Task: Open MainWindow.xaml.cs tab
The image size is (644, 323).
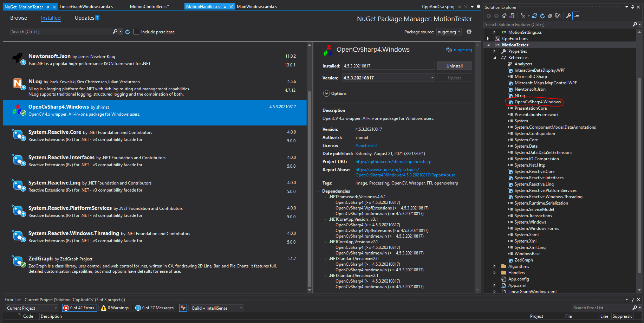Action: [256, 7]
